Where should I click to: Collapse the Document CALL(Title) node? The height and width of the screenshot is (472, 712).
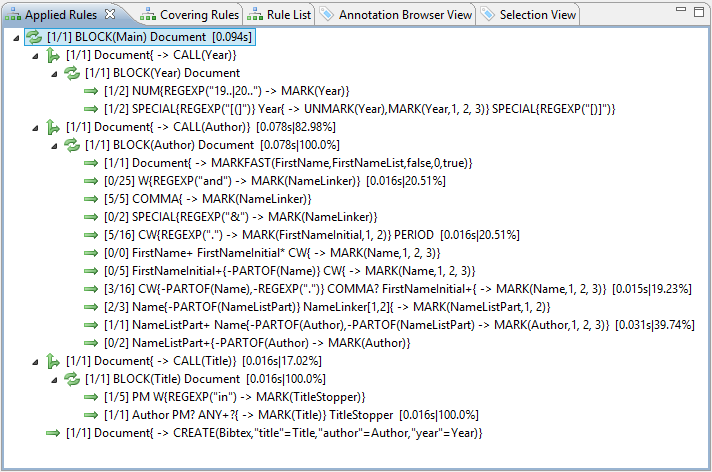coord(35,362)
